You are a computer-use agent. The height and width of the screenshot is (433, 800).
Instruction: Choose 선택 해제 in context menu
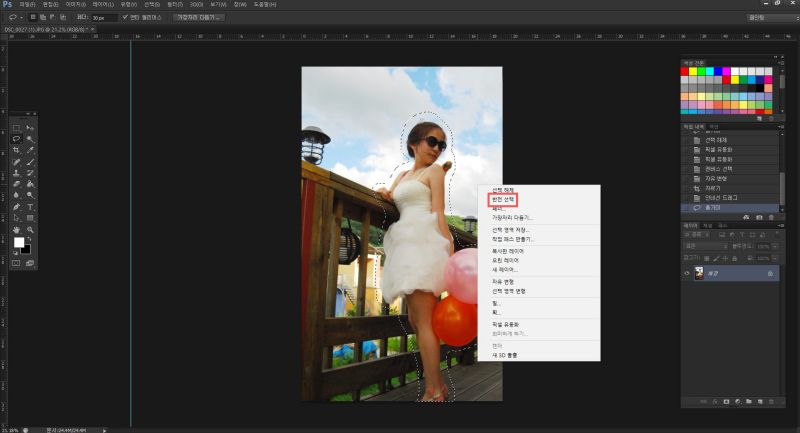(503, 190)
